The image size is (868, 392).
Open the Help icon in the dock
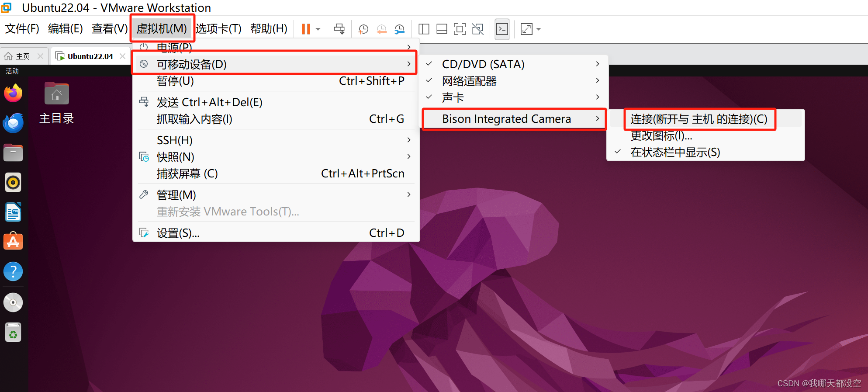point(13,271)
